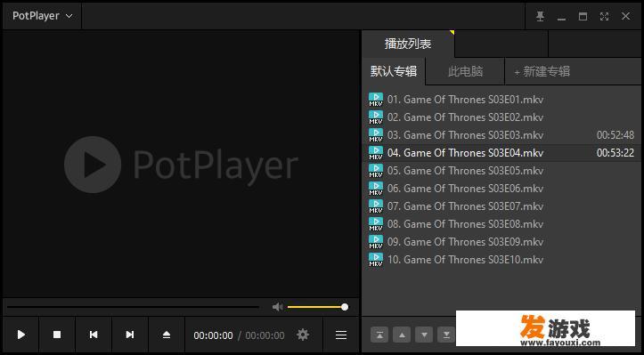
Task: Create album with + 新建专辑
Action: click(542, 71)
